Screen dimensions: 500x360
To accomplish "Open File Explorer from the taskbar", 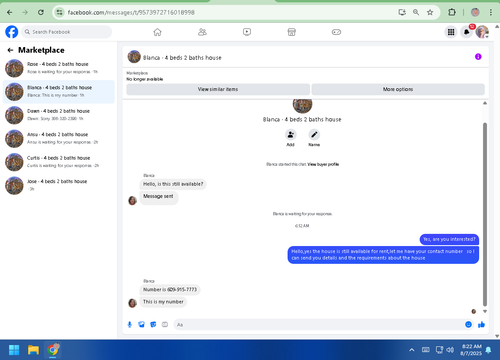I will tap(33, 350).
